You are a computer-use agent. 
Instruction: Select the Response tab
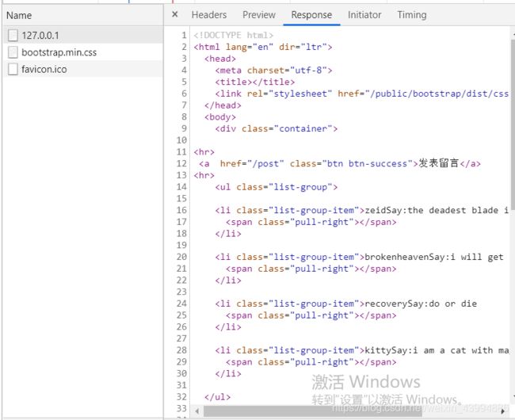click(x=311, y=14)
